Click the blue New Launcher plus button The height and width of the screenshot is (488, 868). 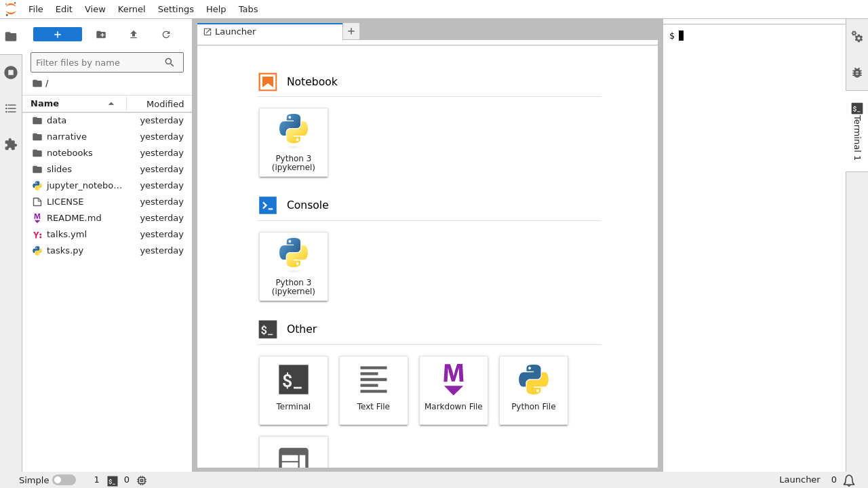(x=58, y=35)
